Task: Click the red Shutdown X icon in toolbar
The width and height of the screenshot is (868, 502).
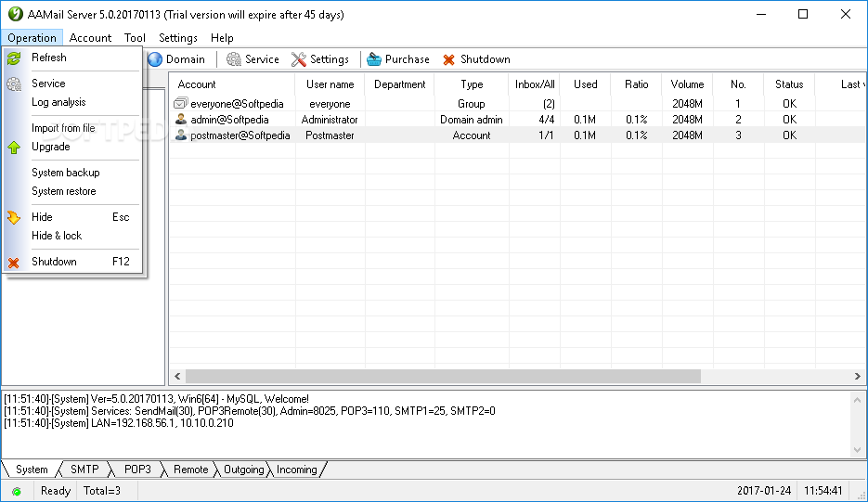Action: 449,59
